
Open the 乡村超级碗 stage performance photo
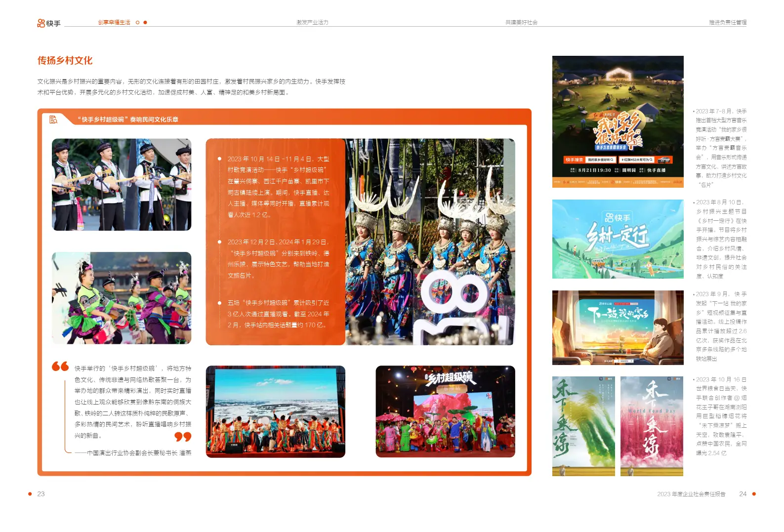[446, 411]
